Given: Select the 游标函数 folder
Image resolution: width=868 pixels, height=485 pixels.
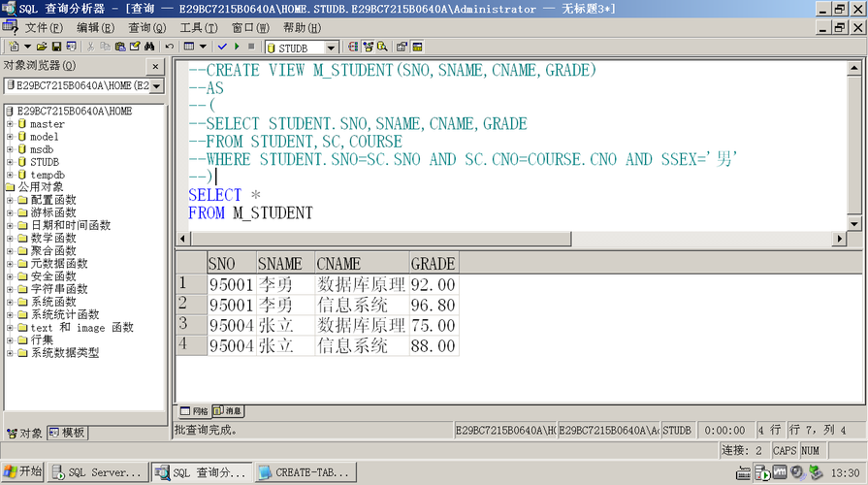Looking at the screenshot, I should (x=53, y=212).
